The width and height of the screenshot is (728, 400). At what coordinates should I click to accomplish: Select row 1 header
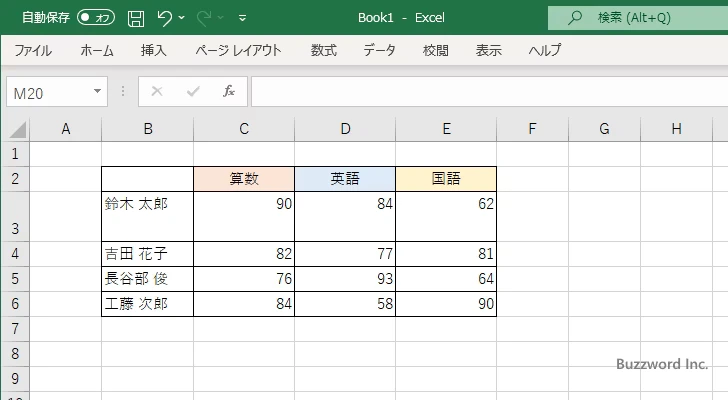[x=15, y=154]
